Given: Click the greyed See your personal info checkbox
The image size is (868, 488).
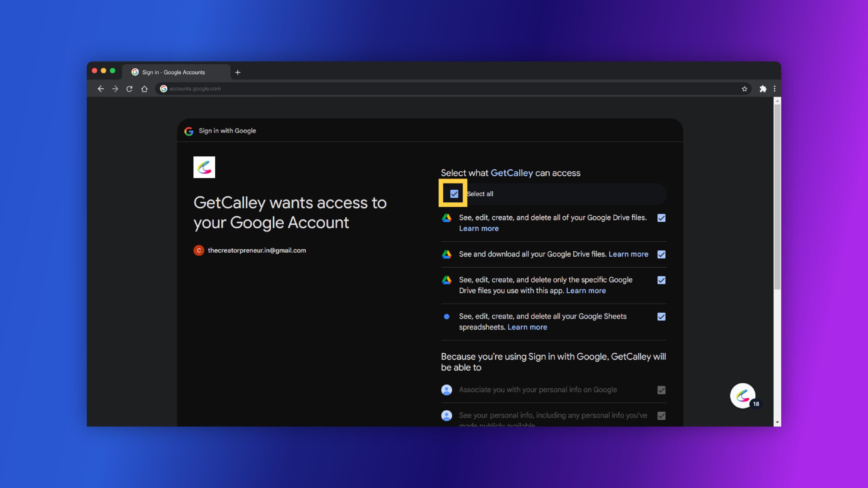Looking at the screenshot, I should pos(661,416).
